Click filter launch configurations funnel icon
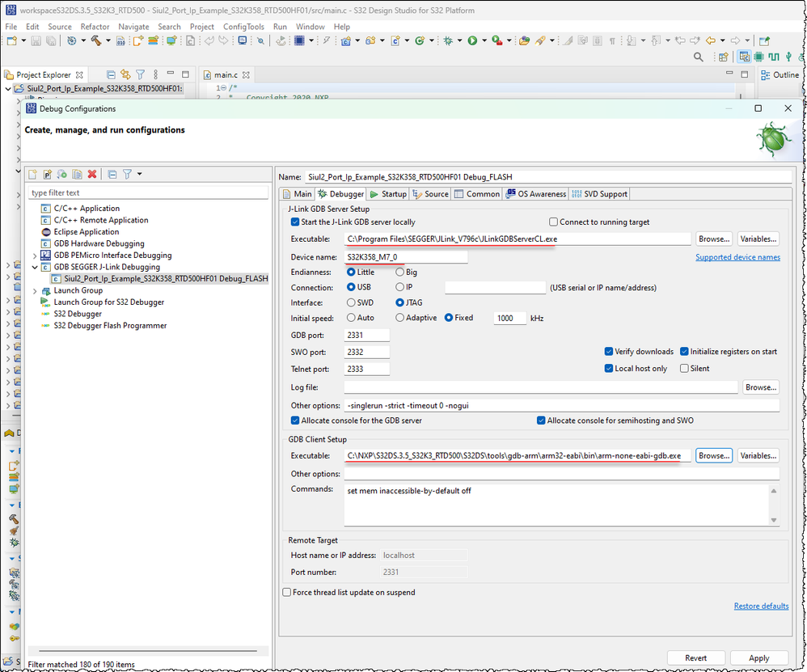This screenshot has height=672, width=807. 127,175
